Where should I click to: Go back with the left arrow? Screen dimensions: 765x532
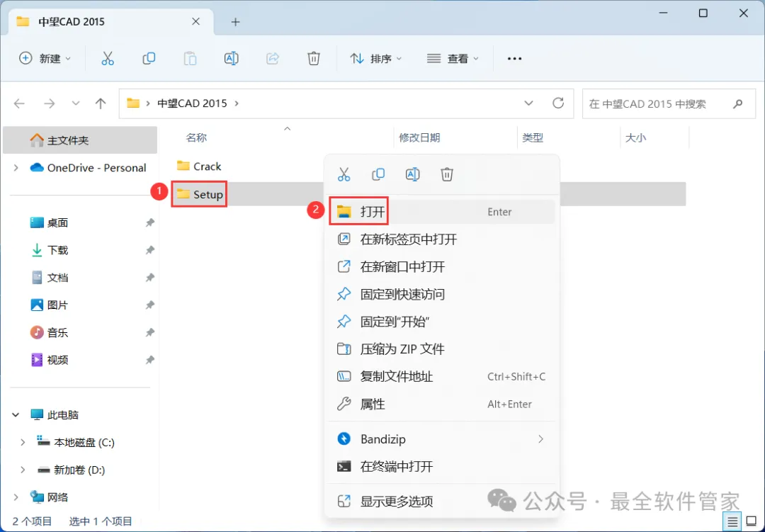[x=19, y=103]
